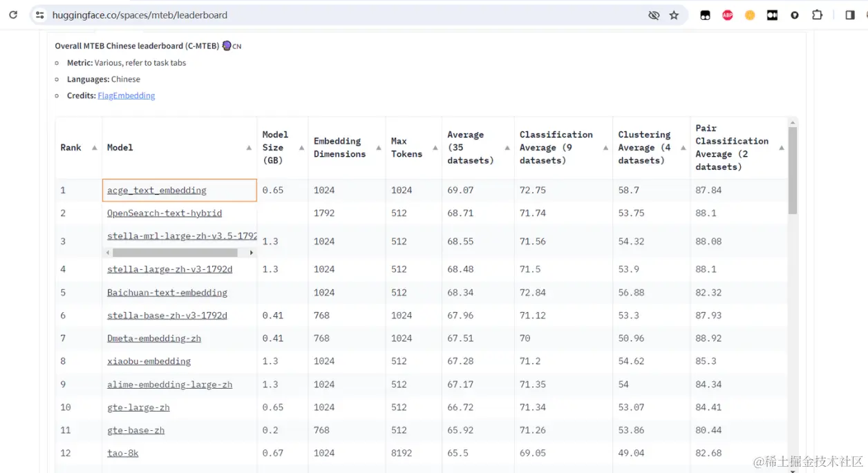The height and width of the screenshot is (473, 868).
Task: Click the dark circle extension icon
Action: pos(795,15)
